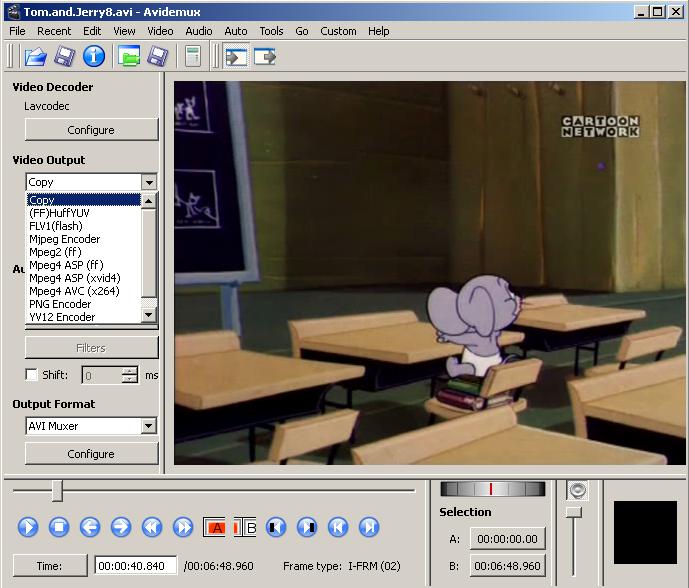Open the Custom menu

[338, 31]
